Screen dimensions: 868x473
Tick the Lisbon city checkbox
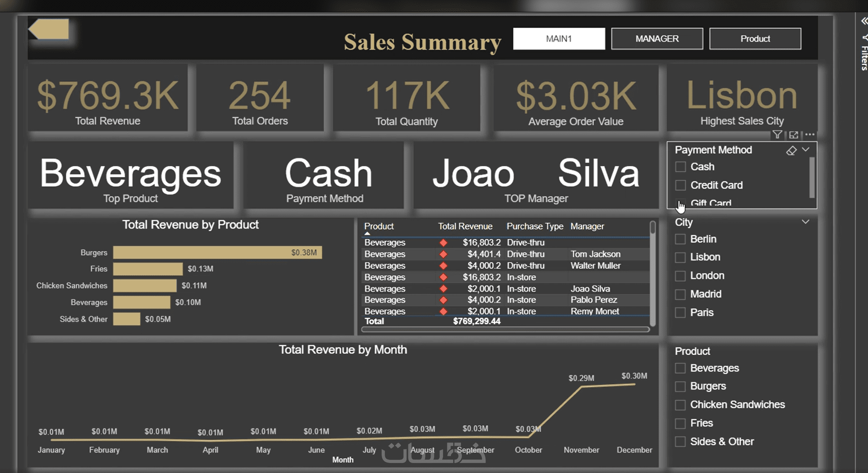(680, 257)
